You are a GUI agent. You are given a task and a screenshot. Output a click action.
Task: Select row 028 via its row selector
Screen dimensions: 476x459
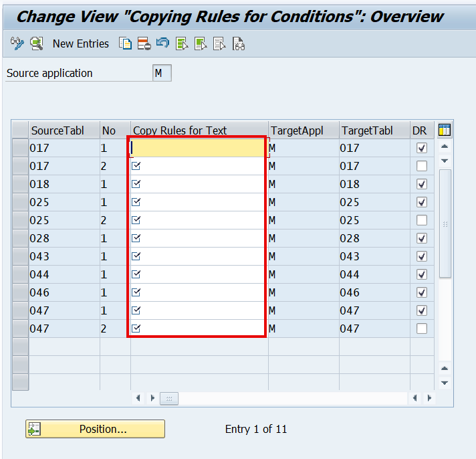20,238
